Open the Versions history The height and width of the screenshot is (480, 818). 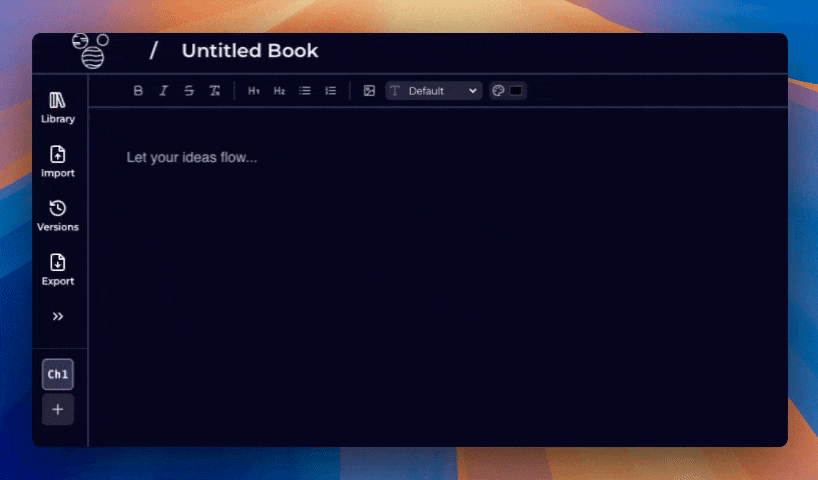coord(58,216)
